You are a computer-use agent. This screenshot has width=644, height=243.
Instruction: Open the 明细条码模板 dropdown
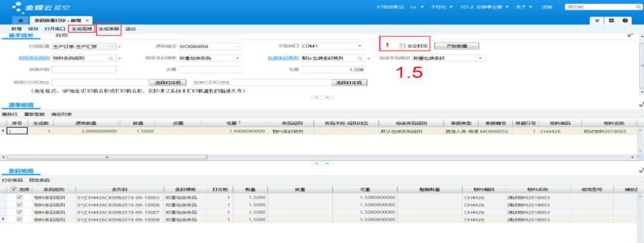click(238, 58)
